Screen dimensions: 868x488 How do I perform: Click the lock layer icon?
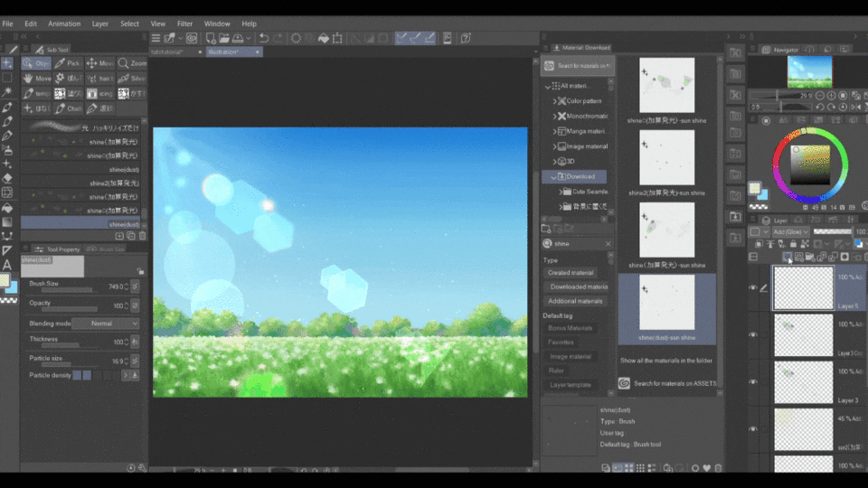[793, 244]
